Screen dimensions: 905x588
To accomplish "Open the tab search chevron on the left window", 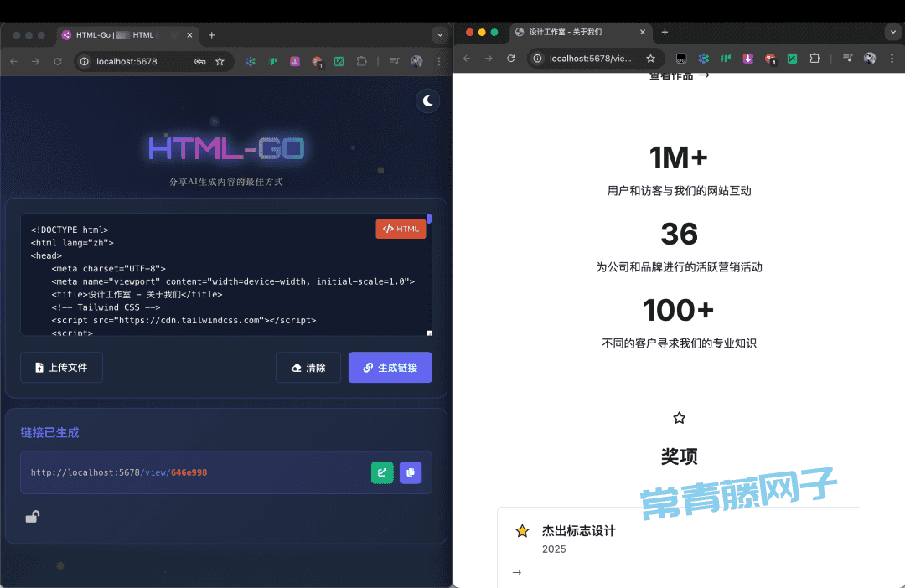I will pyautogui.click(x=439, y=34).
